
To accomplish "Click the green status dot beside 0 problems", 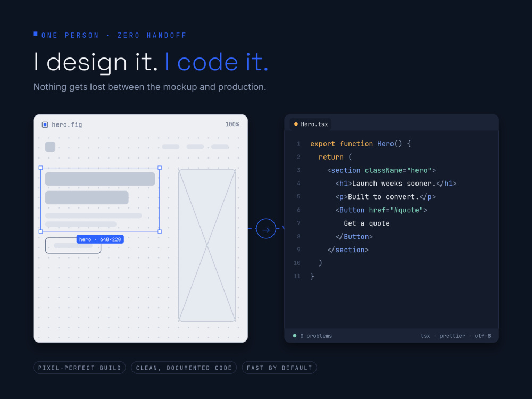I will pos(295,336).
